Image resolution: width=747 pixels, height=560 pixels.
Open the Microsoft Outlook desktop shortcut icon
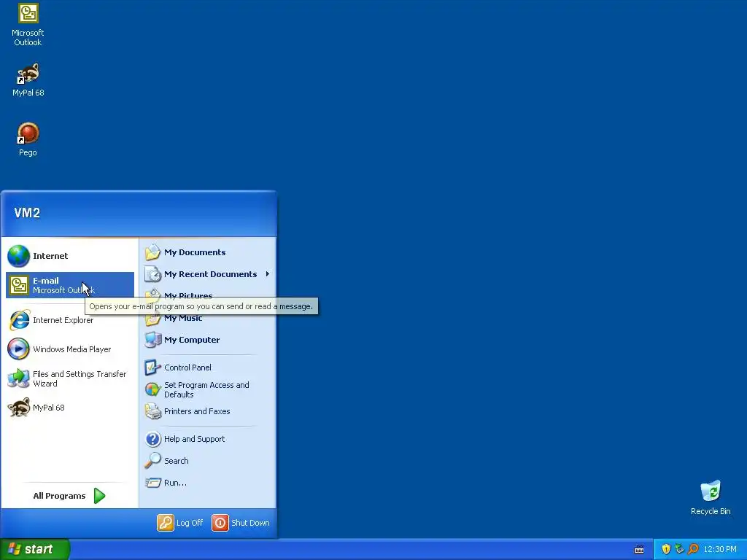[28, 13]
